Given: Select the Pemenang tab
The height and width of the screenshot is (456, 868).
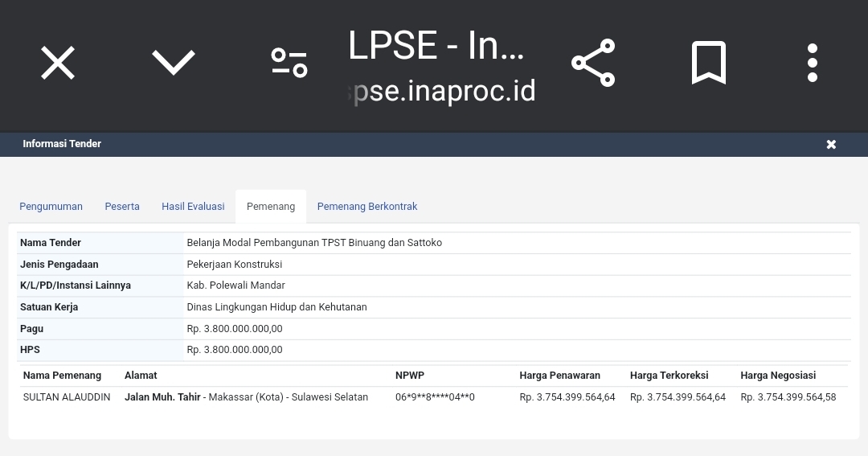Looking at the screenshot, I should 271,207.
